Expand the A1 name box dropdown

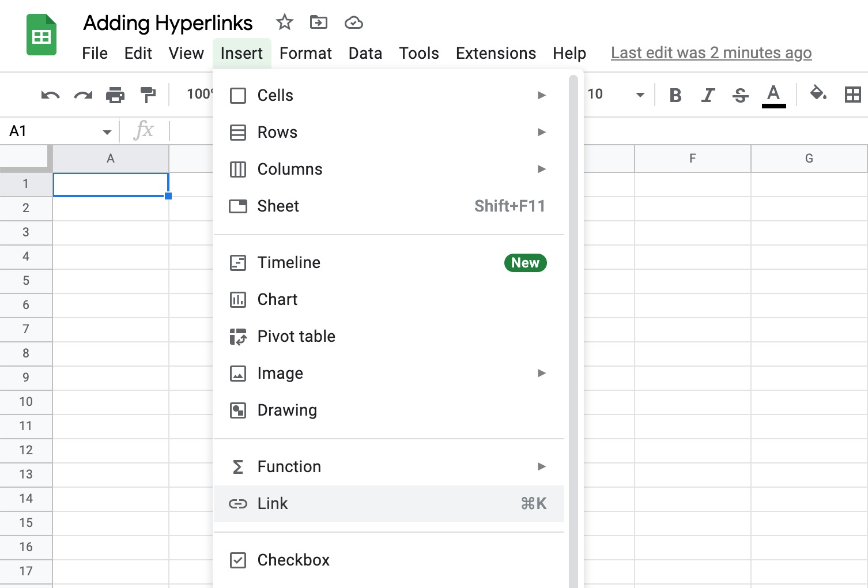107,132
